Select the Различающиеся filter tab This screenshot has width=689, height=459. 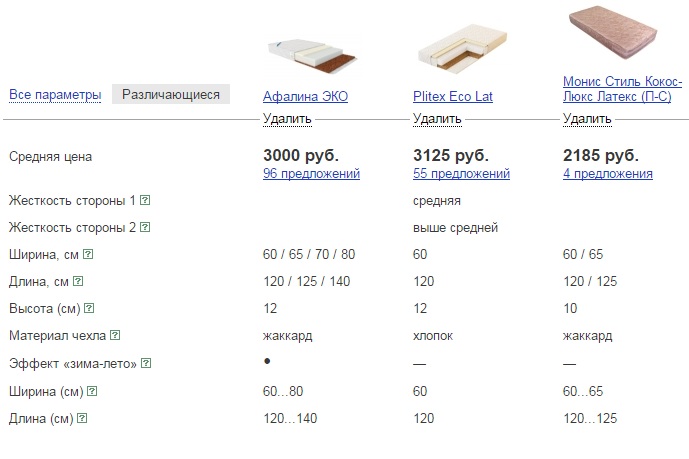[x=171, y=95]
